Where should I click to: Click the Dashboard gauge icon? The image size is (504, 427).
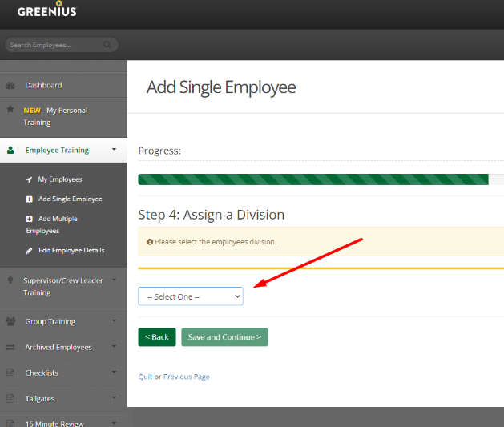(10, 86)
